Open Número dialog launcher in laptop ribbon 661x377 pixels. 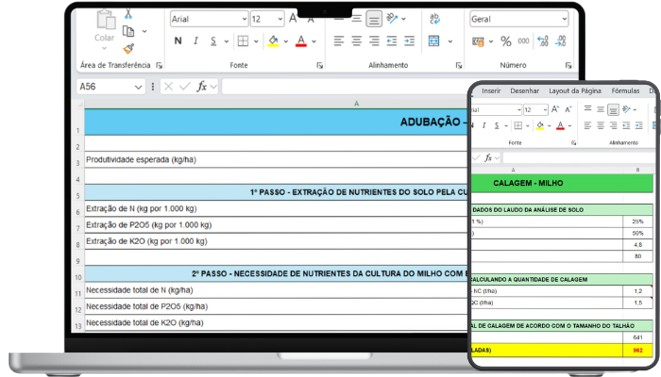tap(568, 65)
